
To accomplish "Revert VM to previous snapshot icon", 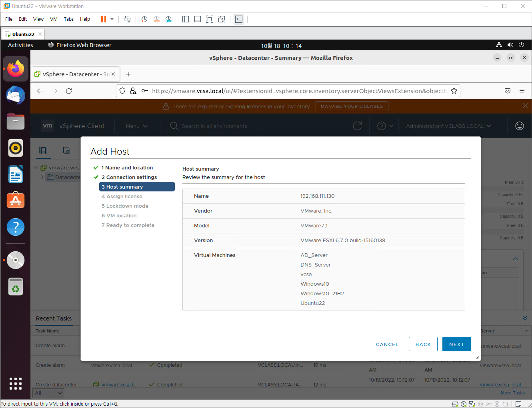I will tap(156, 19).
